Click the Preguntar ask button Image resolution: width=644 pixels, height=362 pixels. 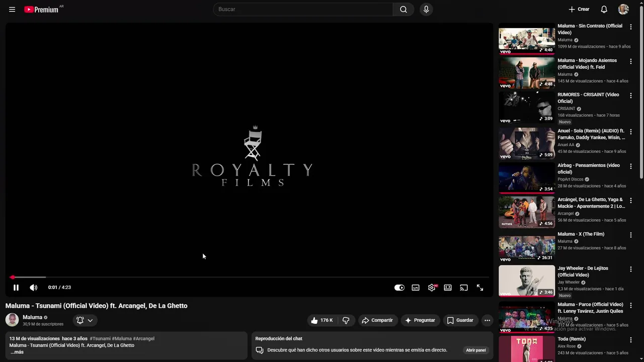click(420, 320)
